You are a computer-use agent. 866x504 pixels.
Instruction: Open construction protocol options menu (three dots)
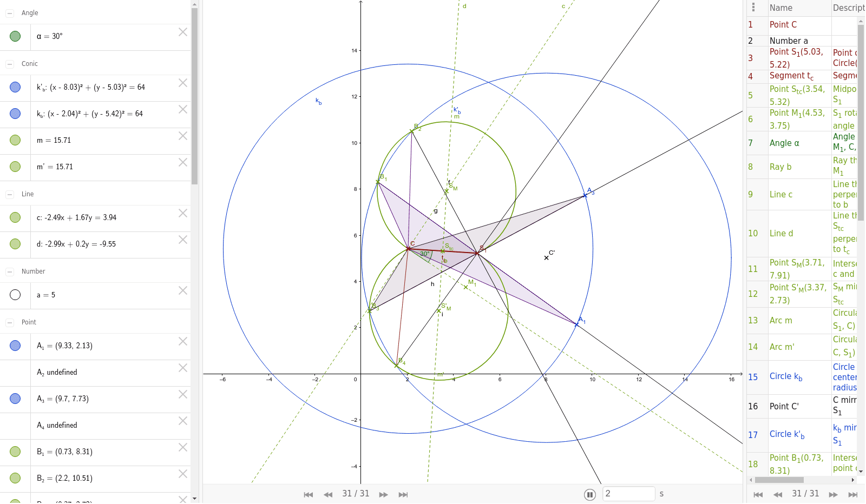coord(753,8)
